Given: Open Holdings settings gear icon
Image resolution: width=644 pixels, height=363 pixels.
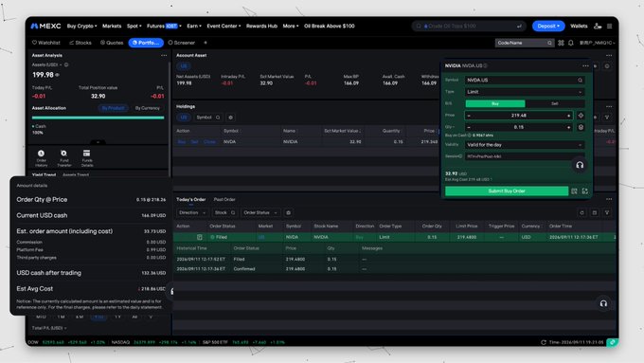Looking at the screenshot, I should (x=231, y=118).
